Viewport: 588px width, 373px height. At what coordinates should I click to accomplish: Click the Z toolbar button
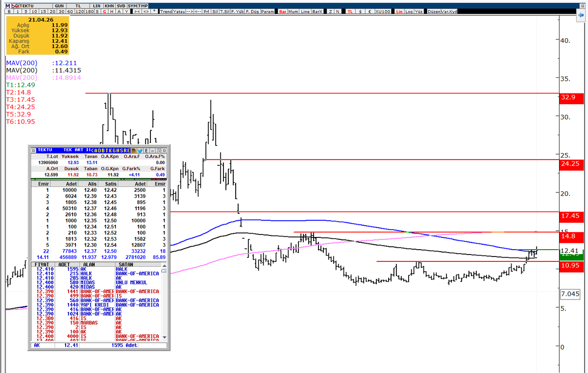pos(330,11)
